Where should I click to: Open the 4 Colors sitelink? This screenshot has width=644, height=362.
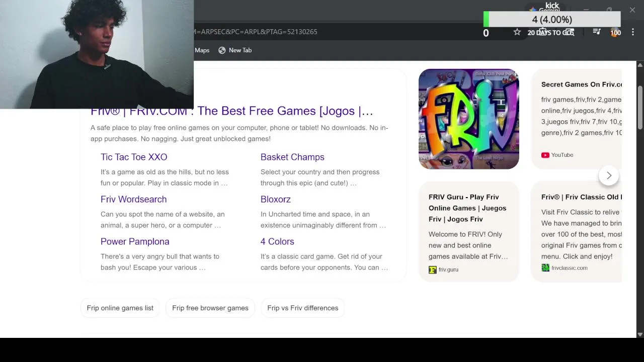pyautogui.click(x=277, y=241)
